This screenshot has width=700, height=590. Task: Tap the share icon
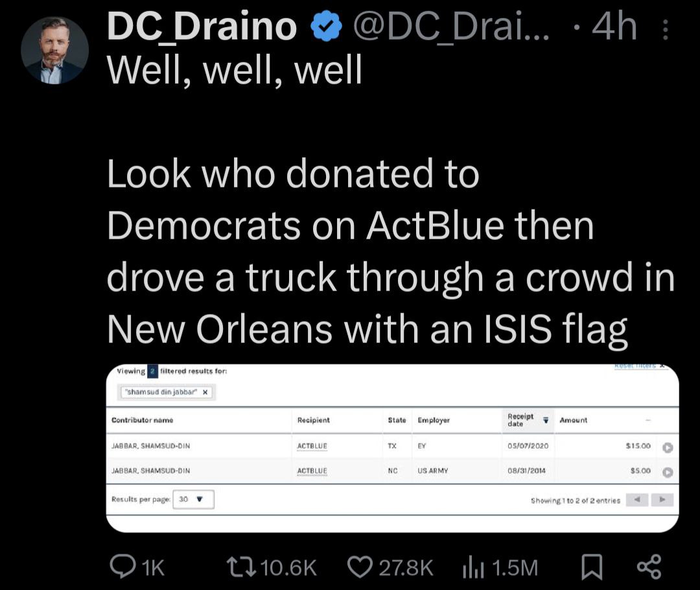(649, 567)
